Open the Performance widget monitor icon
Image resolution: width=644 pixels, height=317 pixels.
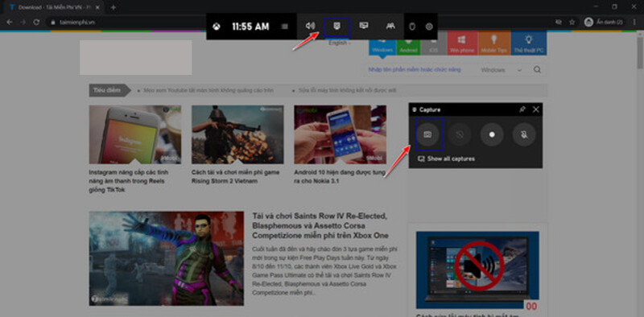364,27
